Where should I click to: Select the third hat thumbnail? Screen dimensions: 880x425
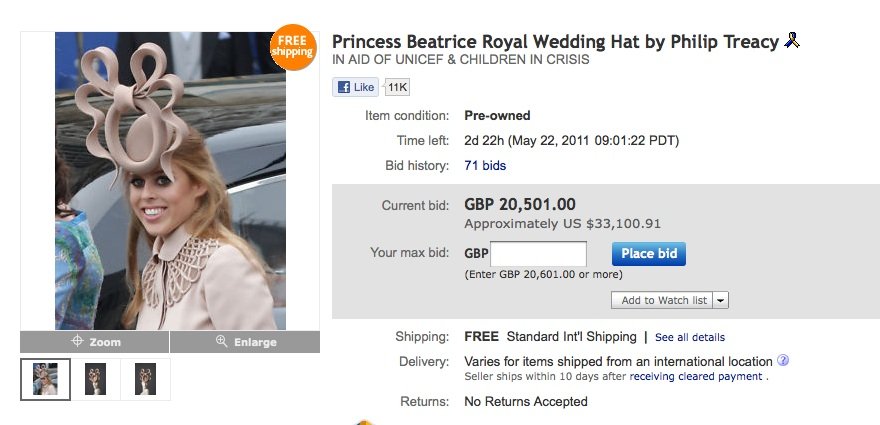(145, 379)
